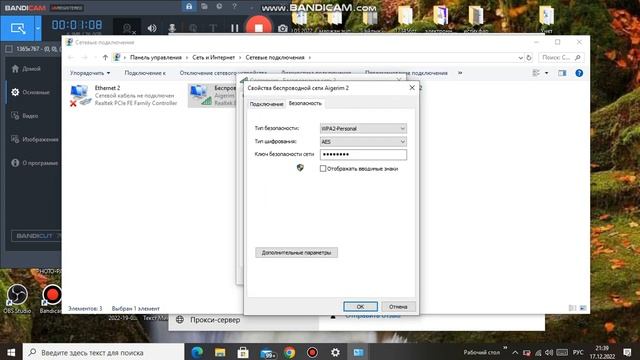Open view options dropdown arrow
The width and height of the screenshot is (640, 360).
click(x=547, y=73)
